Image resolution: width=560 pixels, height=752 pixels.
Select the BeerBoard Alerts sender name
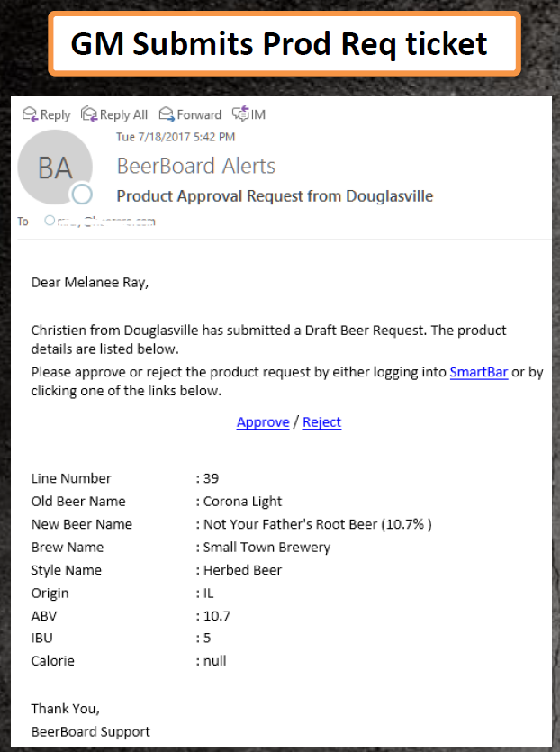click(195, 166)
